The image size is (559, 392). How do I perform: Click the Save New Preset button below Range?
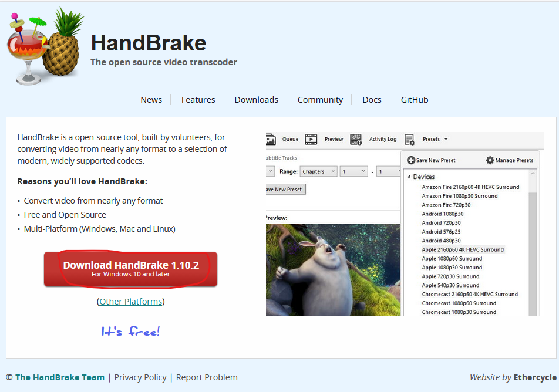tap(285, 190)
